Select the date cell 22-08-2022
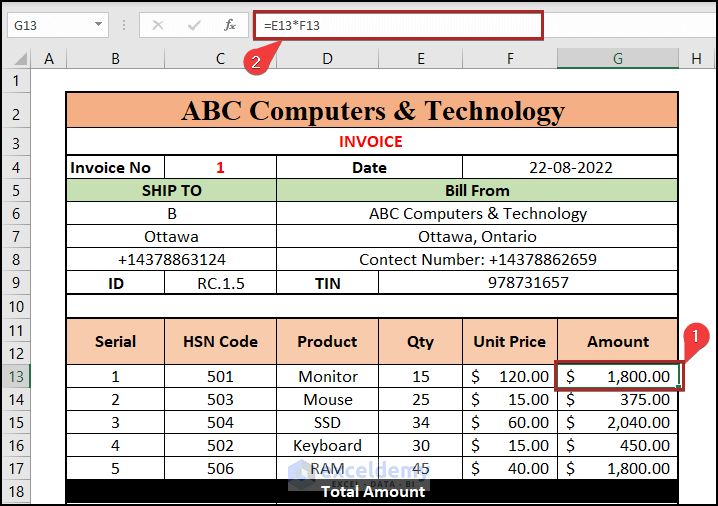Viewport: 718px width, 506px height. pos(570,167)
